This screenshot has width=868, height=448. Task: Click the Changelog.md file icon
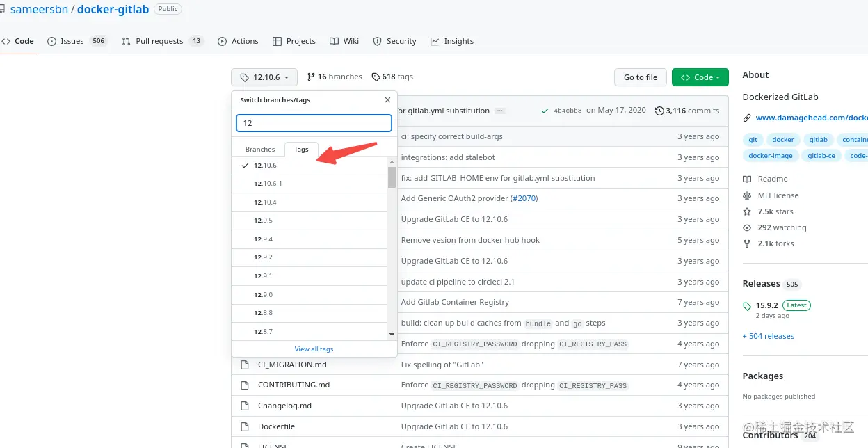pos(244,406)
